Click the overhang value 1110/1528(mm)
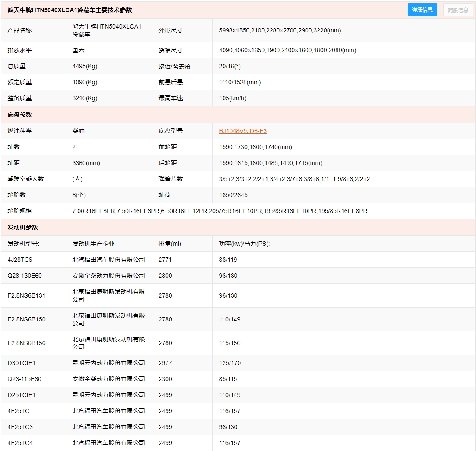This screenshot has height=451, width=476. (x=240, y=82)
